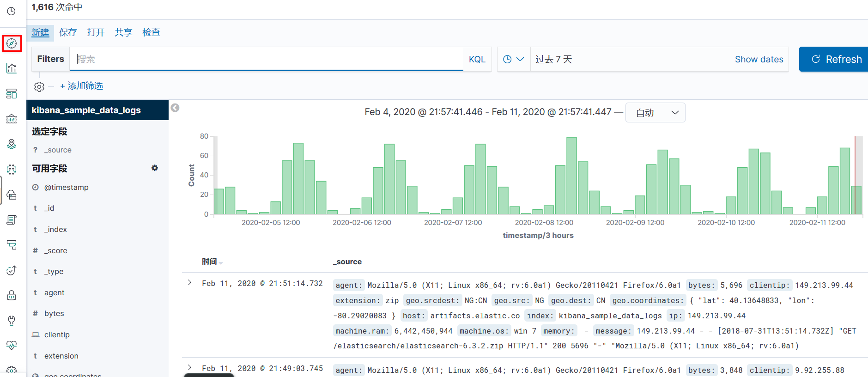
Task: Click 过去 7 天 time range
Action: tap(554, 59)
